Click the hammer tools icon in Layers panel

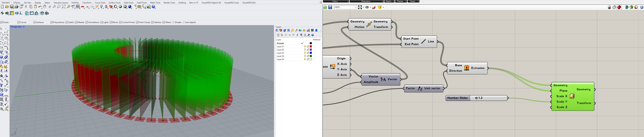309,35
